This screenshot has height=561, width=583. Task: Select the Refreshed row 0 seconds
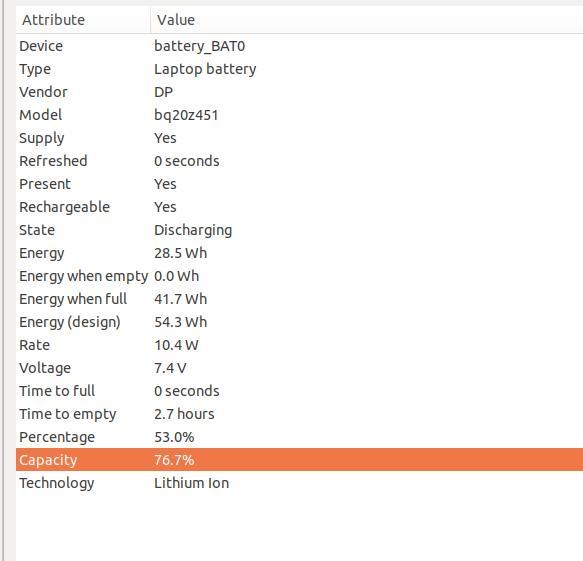[299, 161]
